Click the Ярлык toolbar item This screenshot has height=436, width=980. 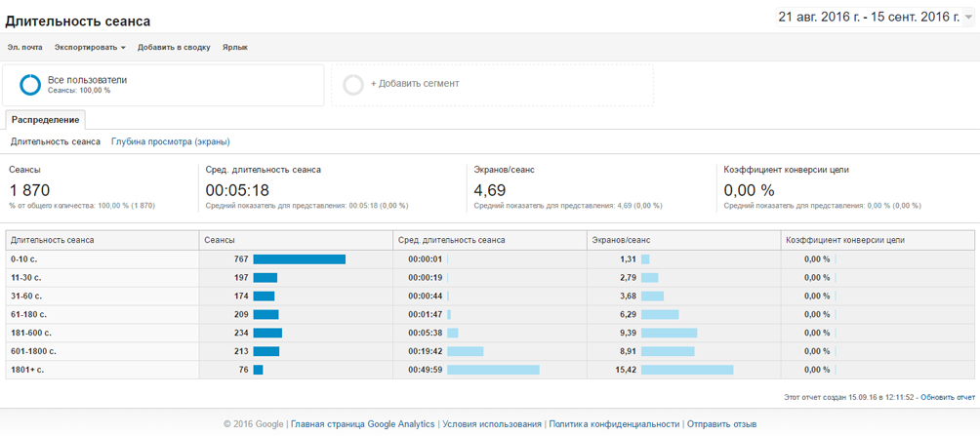[x=235, y=48]
